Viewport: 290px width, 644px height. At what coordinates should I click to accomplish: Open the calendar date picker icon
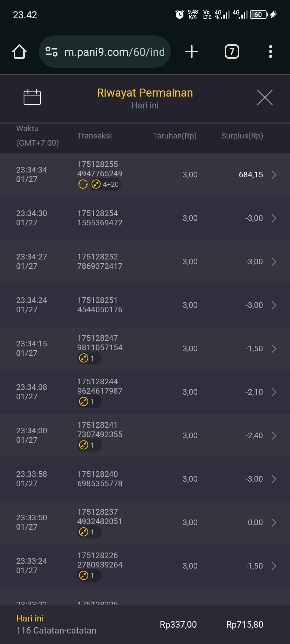click(32, 97)
